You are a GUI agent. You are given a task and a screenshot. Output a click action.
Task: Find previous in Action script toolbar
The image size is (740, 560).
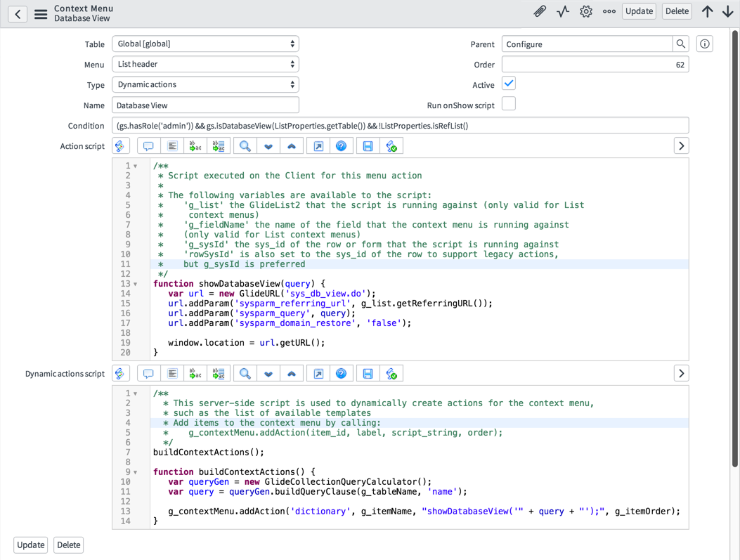click(x=292, y=146)
